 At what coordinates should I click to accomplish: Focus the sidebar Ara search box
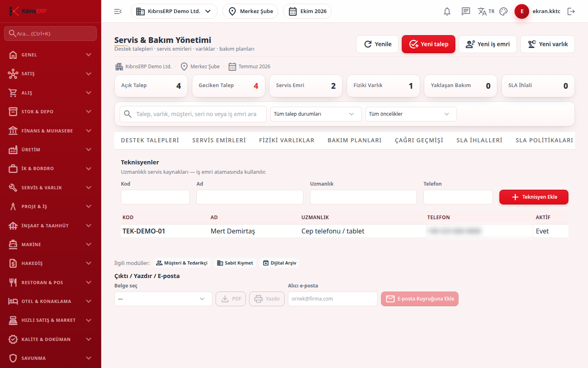click(50, 34)
